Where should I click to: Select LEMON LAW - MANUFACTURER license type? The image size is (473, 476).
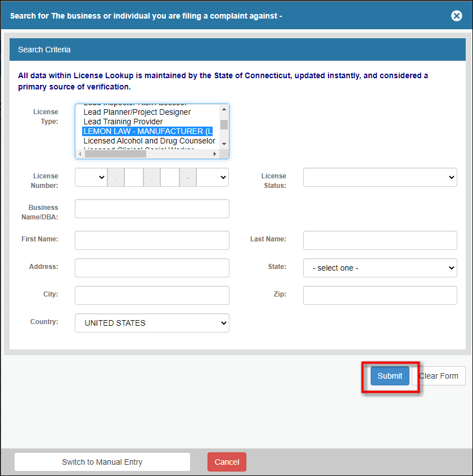(x=147, y=131)
